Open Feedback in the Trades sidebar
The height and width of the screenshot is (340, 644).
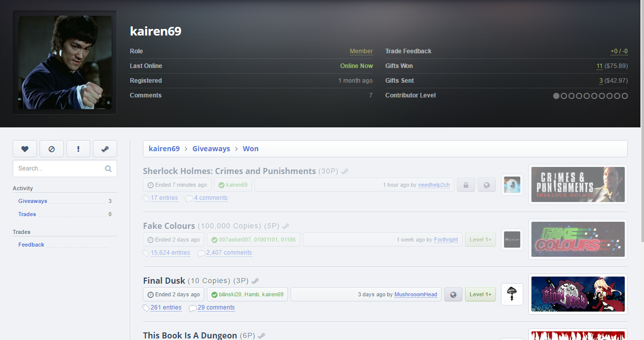(x=31, y=245)
